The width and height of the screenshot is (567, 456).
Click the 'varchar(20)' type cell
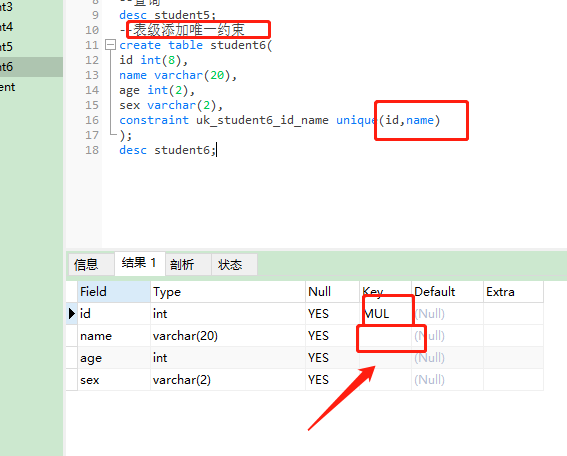point(228,336)
